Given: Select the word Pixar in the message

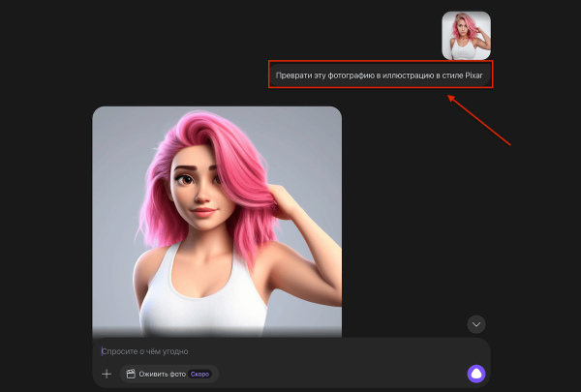Looking at the screenshot, I should tap(474, 75).
